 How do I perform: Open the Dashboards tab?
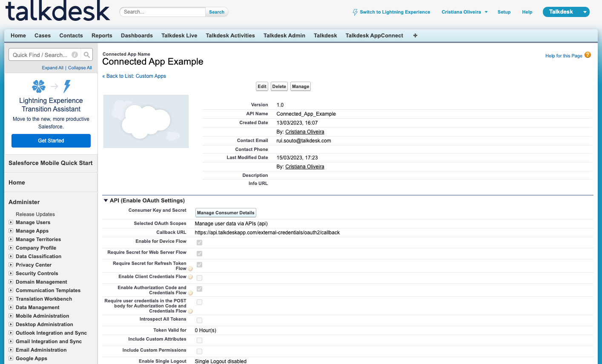click(137, 35)
